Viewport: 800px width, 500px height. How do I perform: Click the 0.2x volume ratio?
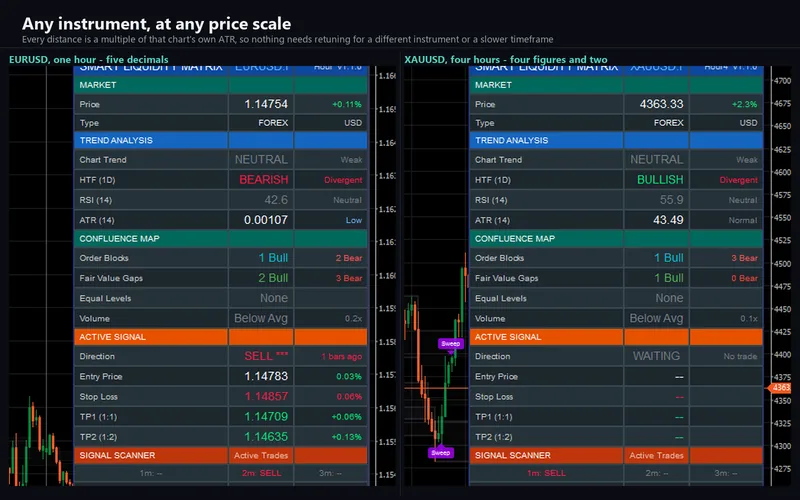[x=354, y=319]
